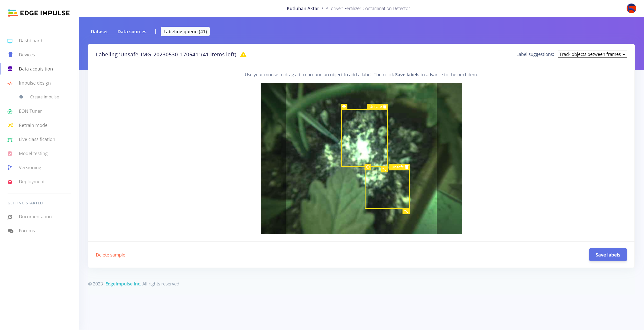The width and height of the screenshot is (644, 330).
Task: Open Create impulse under Impulse design
Action: [x=44, y=97]
